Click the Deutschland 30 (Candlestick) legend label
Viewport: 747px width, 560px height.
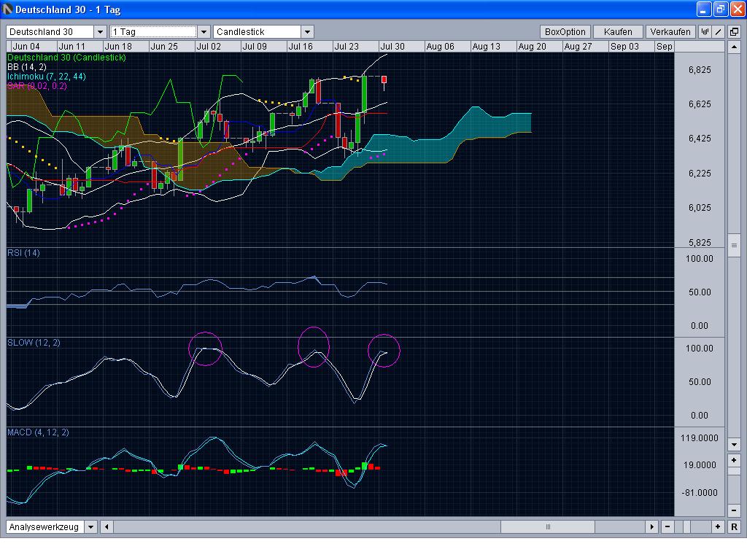click(66, 58)
